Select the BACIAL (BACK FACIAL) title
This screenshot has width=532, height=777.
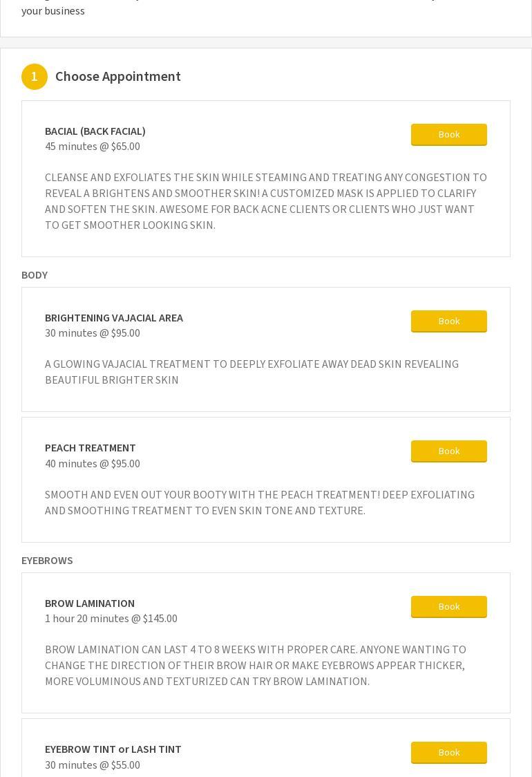[95, 131]
